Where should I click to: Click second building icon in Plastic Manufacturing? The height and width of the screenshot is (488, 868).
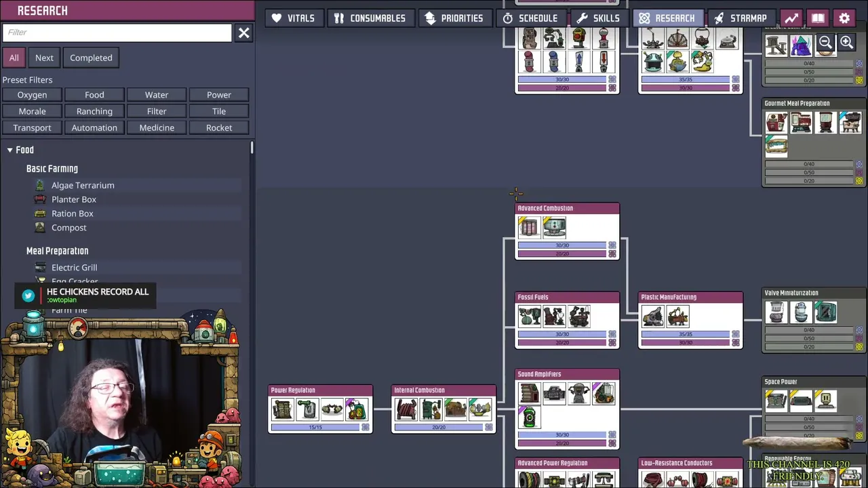pyautogui.click(x=677, y=316)
